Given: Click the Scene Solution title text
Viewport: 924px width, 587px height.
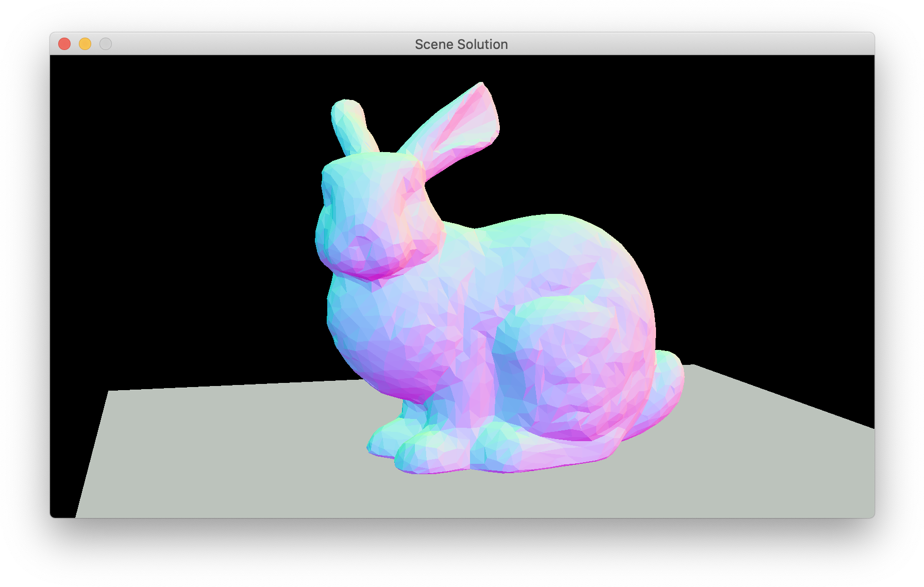Looking at the screenshot, I should (x=462, y=44).
